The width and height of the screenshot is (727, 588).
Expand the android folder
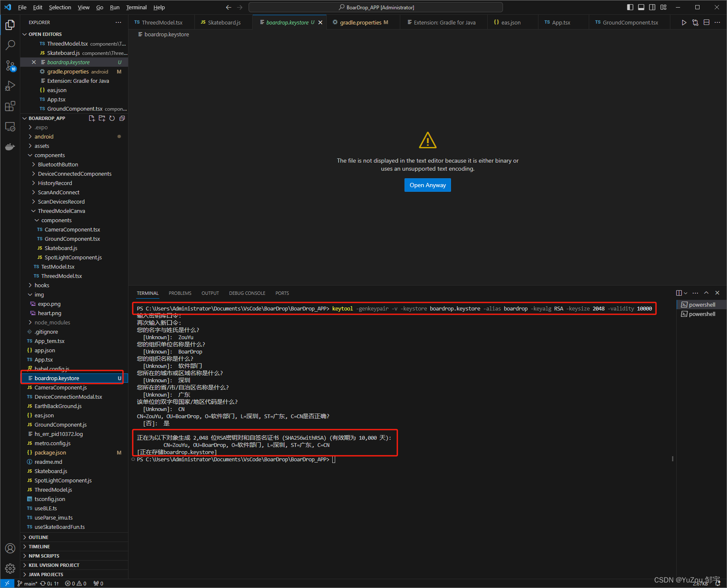click(43, 136)
